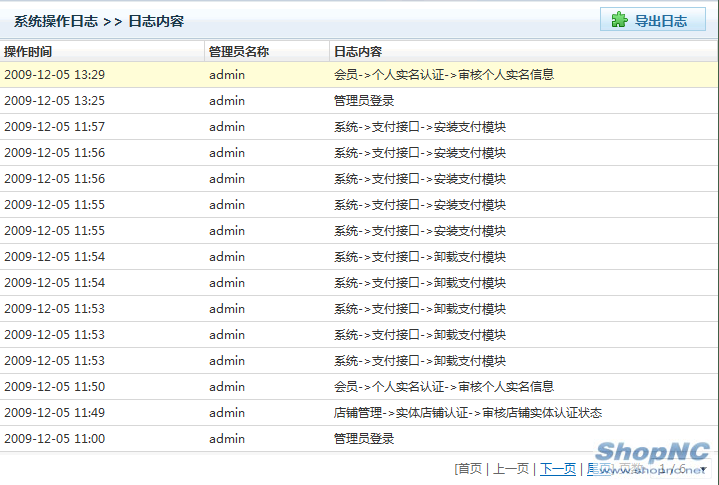Click 审核个人实名信息 log entry at 13:29
Image resolution: width=719 pixels, height=485 pixels.
(x=444, y=75)
